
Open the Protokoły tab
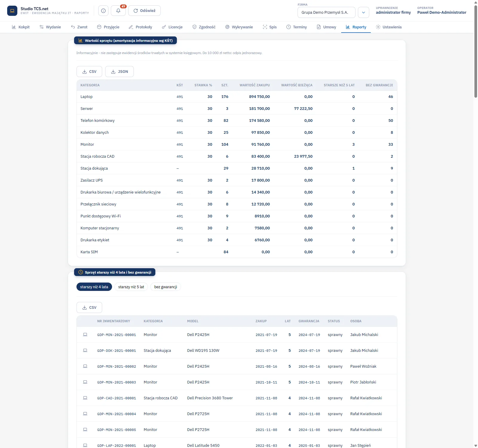[140, 27]
